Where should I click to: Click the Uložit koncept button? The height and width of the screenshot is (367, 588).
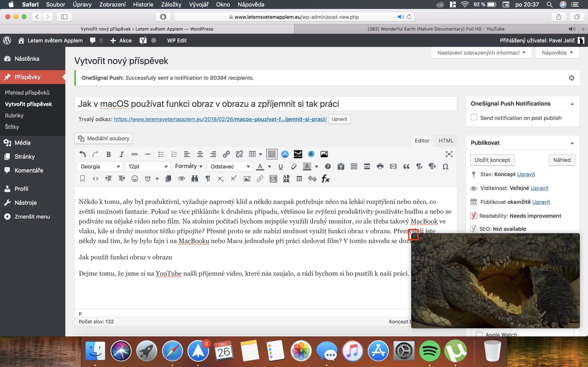tap(492, 160)
